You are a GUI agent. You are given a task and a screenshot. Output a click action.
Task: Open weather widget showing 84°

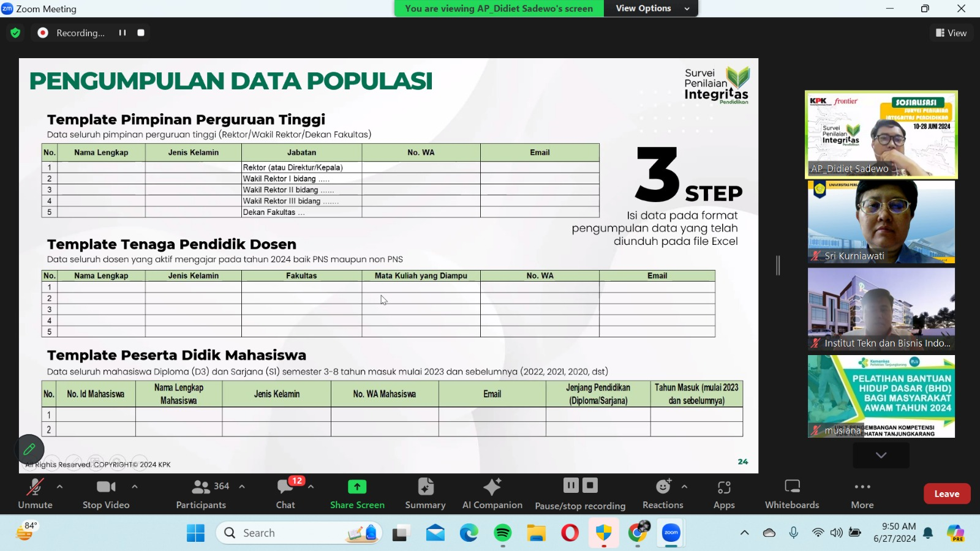[26, 531]
